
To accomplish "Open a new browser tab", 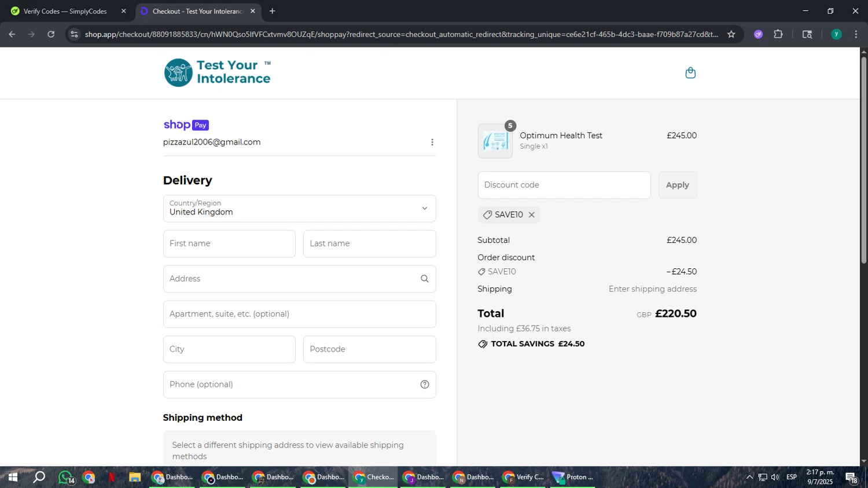I will [x=272, y=11].
